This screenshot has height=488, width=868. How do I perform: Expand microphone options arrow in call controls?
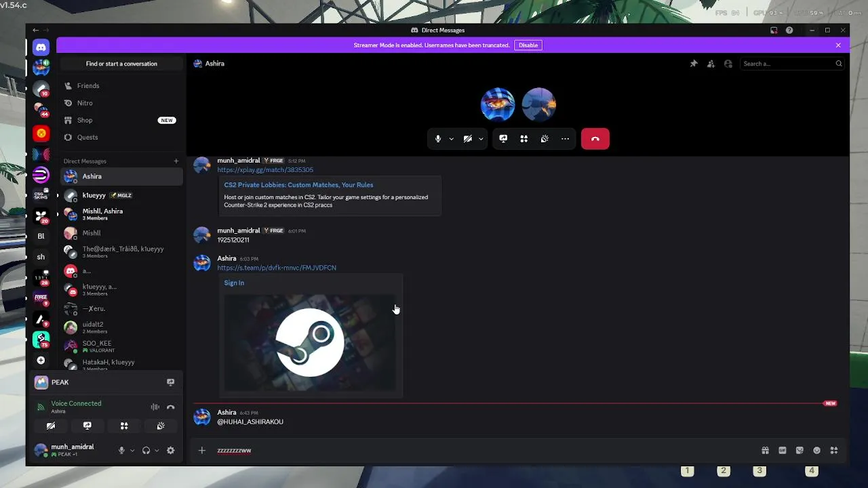tap(451, 139)
